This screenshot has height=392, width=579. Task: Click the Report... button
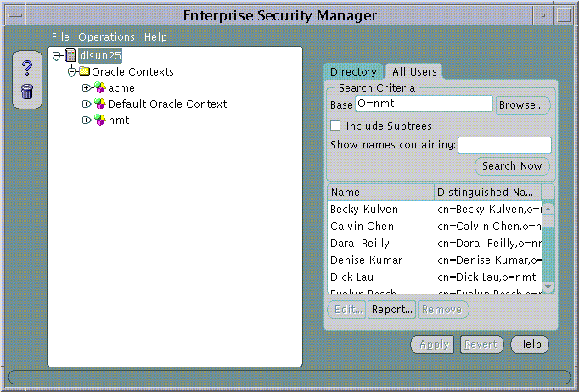[x=391, y=310]
